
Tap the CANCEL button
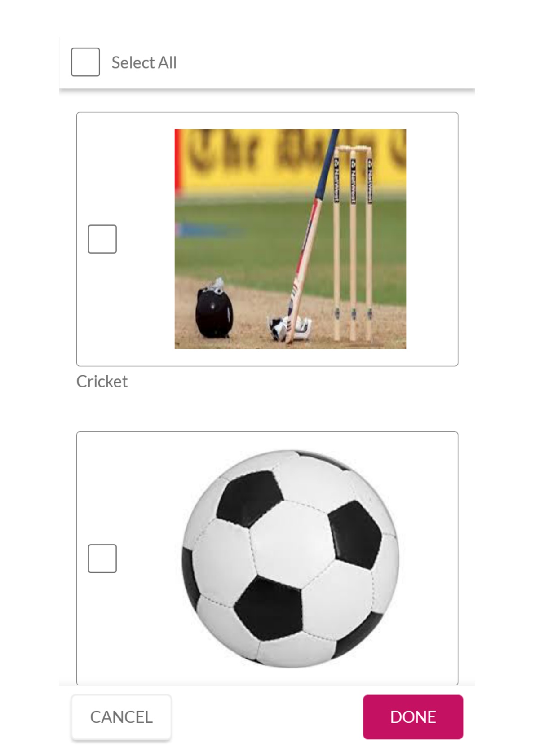[x=121, y=717]
